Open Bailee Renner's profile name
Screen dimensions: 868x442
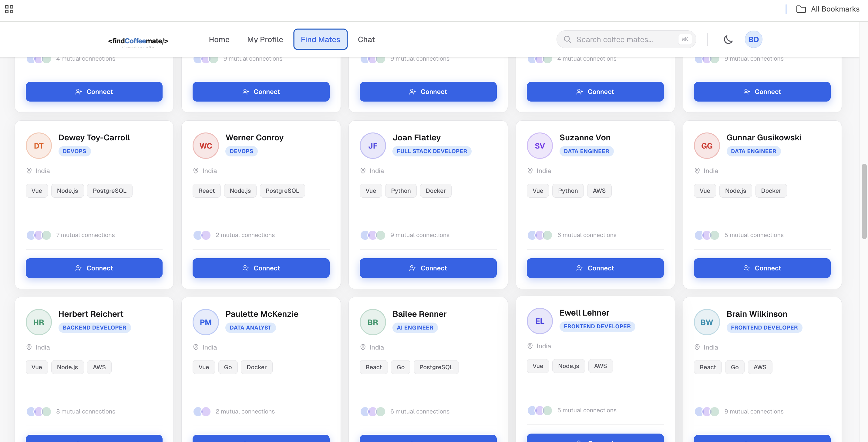pos(419,314)
